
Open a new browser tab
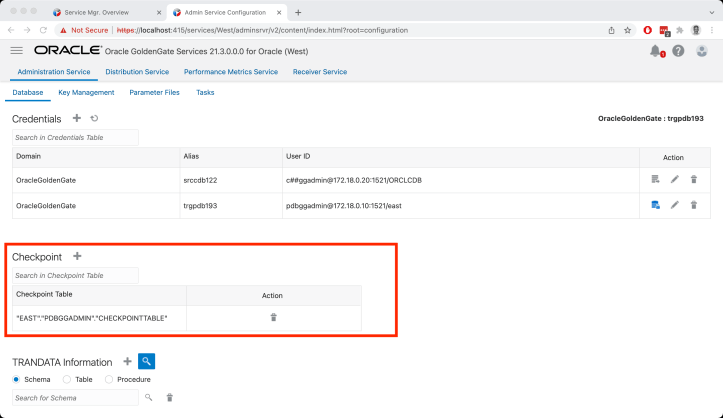(298, 12)
